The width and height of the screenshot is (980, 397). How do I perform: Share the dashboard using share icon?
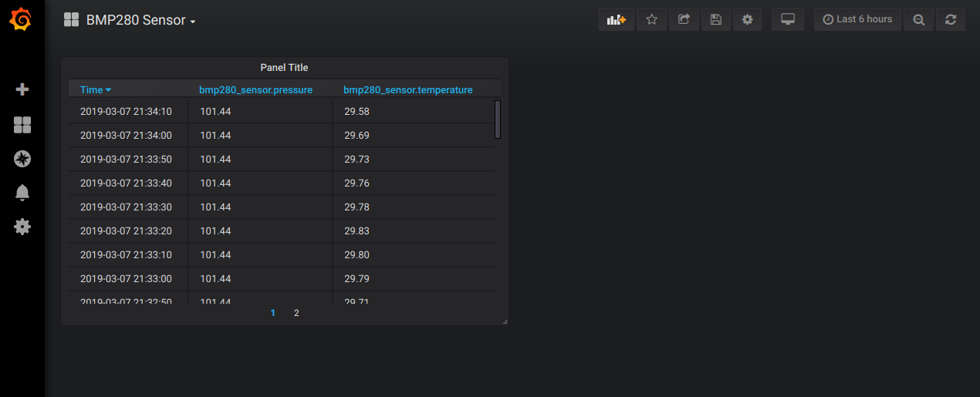pos(684,20)
